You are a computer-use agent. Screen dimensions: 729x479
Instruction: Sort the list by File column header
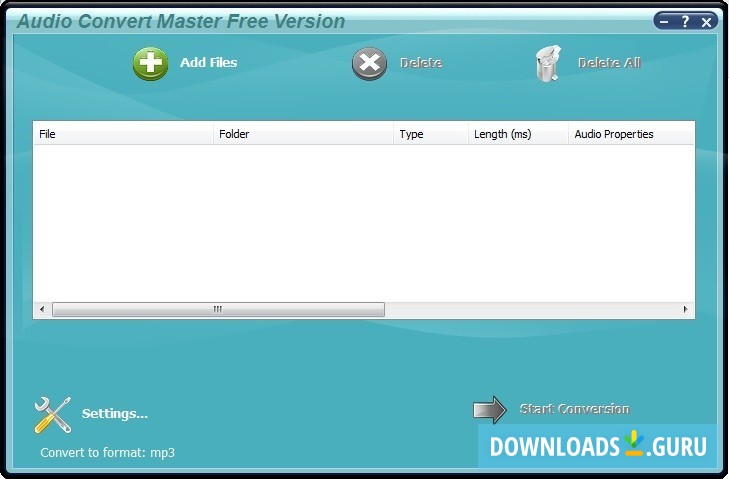(x=123, y=134)
